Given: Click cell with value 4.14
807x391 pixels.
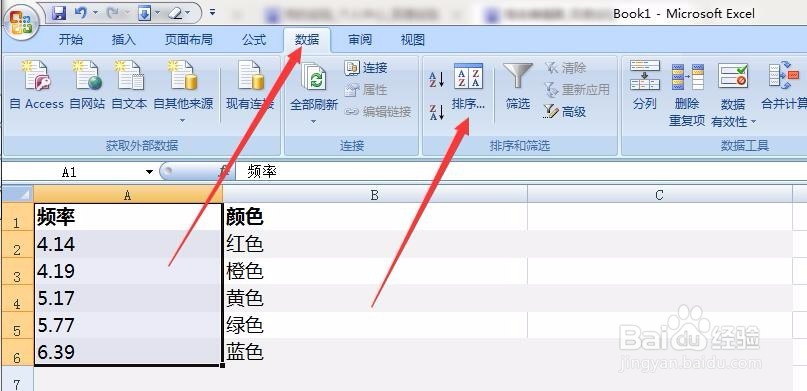Looking at the screenshot, I should pos(128,244).
